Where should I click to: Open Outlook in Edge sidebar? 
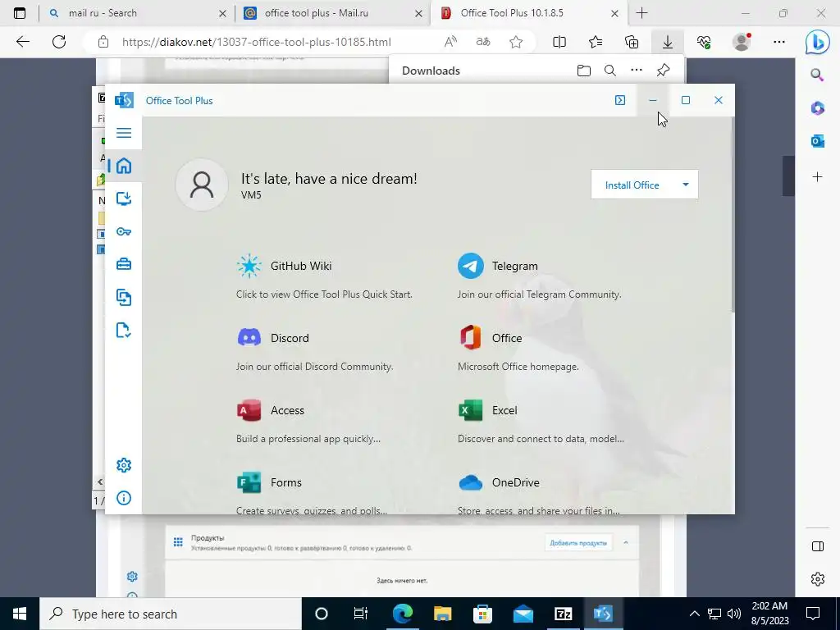coord(818,141)
